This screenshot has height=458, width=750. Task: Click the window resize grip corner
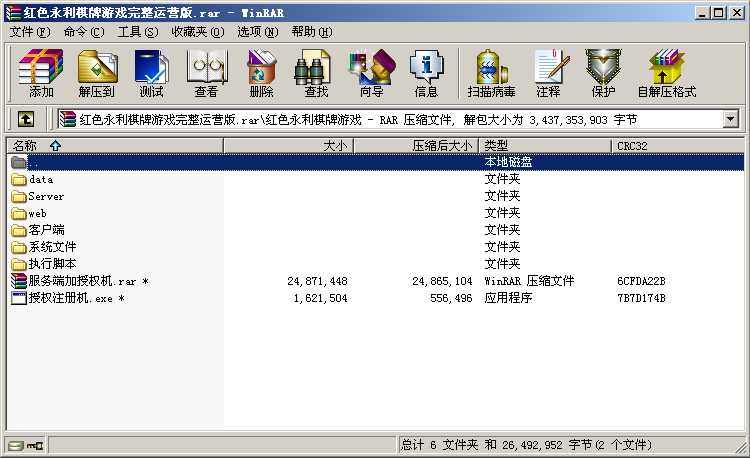point(741,447)
